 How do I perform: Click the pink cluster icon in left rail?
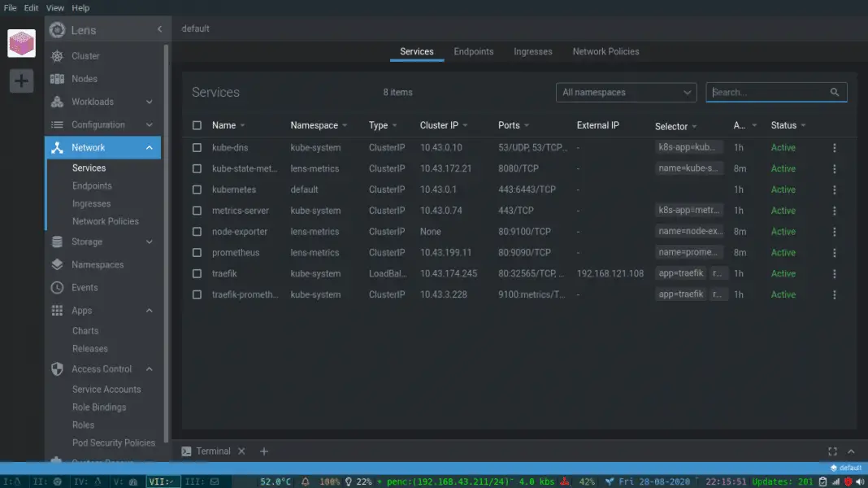[21, 43]
